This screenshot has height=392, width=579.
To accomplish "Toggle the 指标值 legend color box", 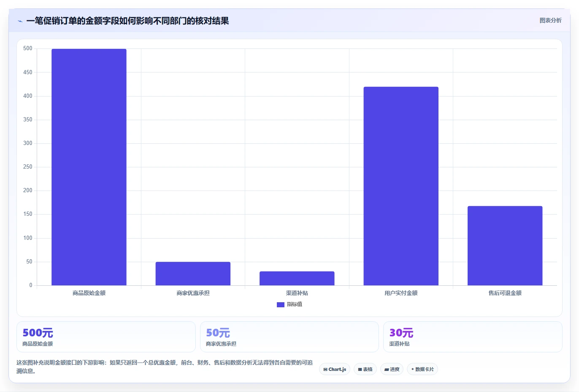I will point(281,305).
